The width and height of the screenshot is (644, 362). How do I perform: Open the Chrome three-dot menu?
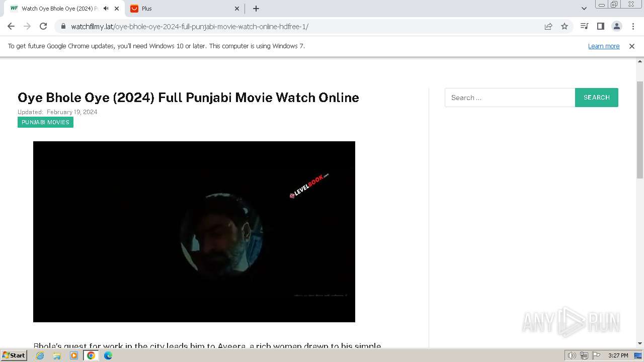click(x=632, y=26)
